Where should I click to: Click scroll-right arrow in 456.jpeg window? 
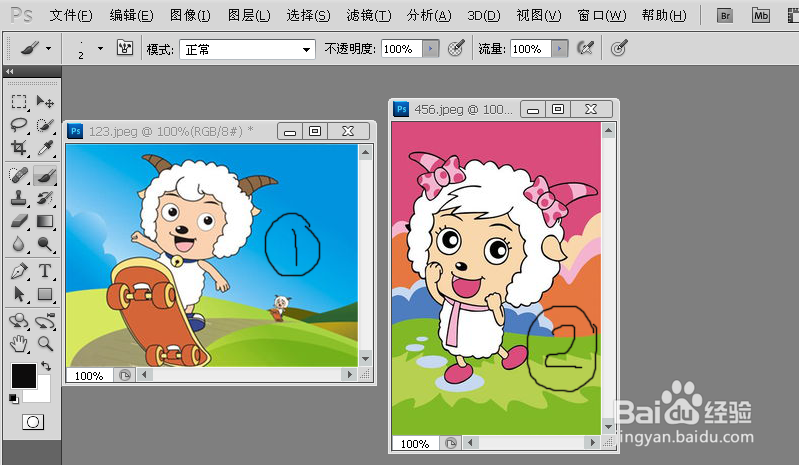pyautogui.click(x=592, y=443)
